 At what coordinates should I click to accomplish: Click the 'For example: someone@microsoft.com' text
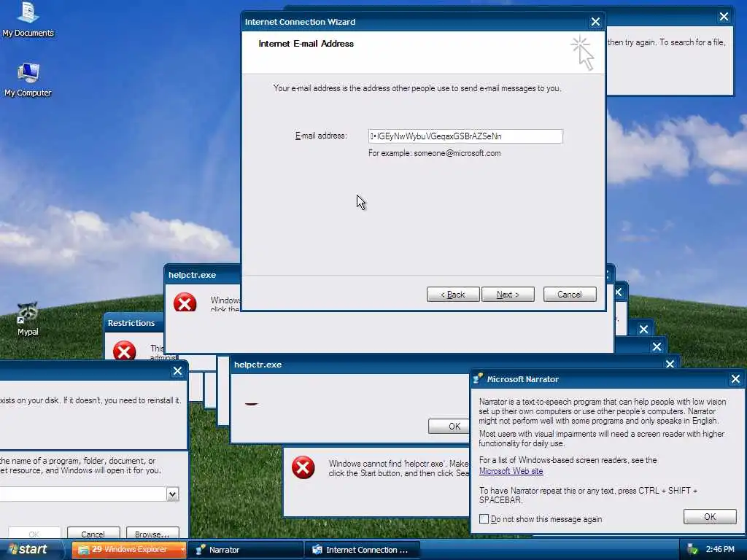click(434, 153)
